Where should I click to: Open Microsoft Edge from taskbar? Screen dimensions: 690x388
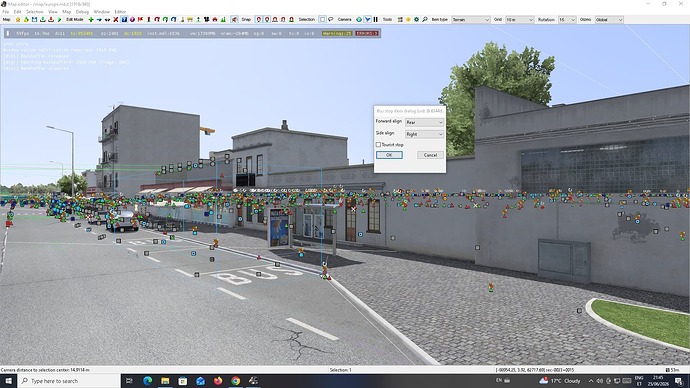pos(147,381)
